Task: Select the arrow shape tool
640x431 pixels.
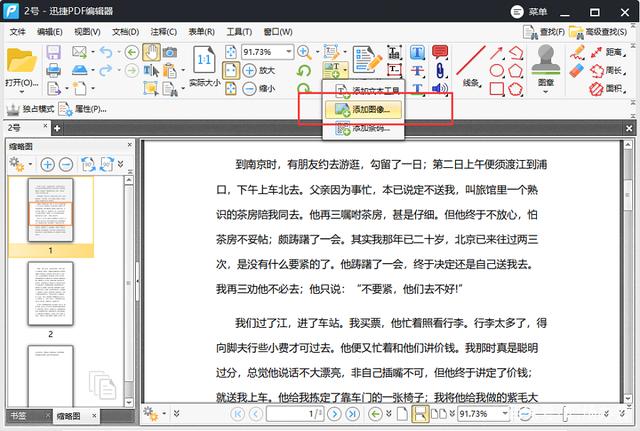Action: pos(496,53)
